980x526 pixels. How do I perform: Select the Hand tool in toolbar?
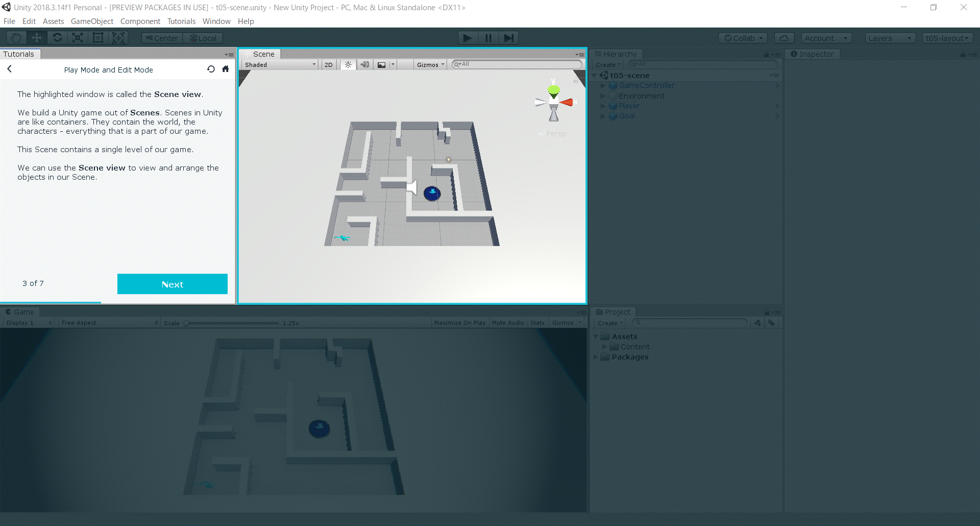tap(16, 38)
